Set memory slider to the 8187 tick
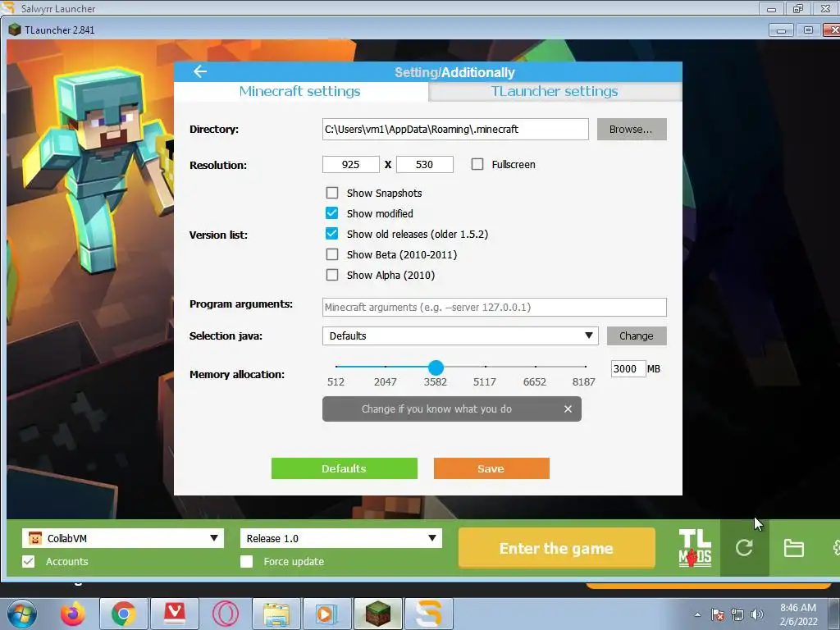The image size is (840, 630). 586,367
